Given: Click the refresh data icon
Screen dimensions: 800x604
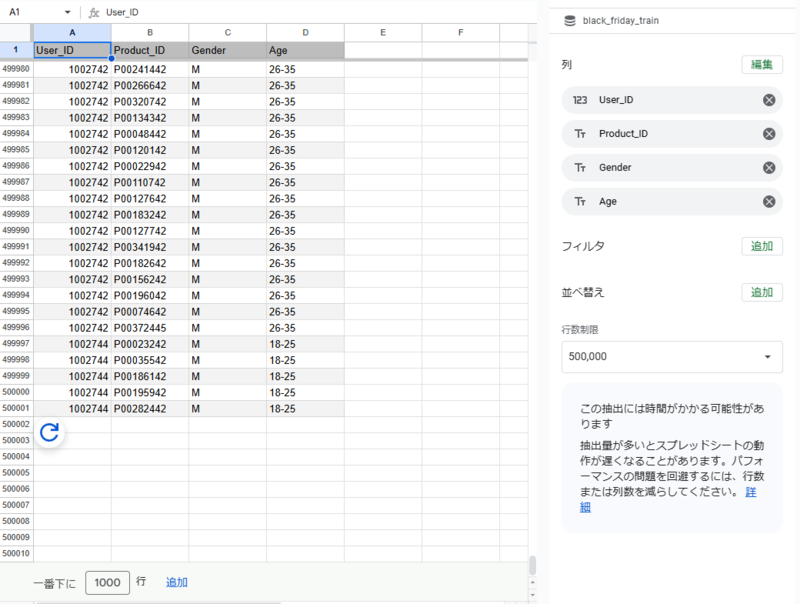Looking at the screenshot, I should click(x=49, y=433).
